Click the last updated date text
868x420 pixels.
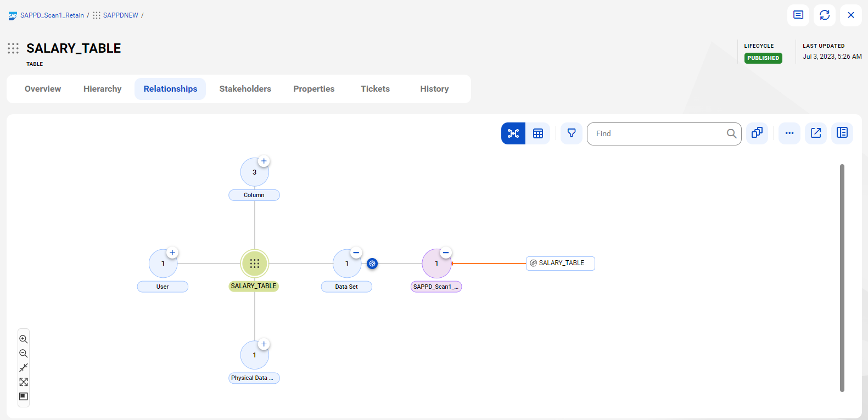(832, 57)
